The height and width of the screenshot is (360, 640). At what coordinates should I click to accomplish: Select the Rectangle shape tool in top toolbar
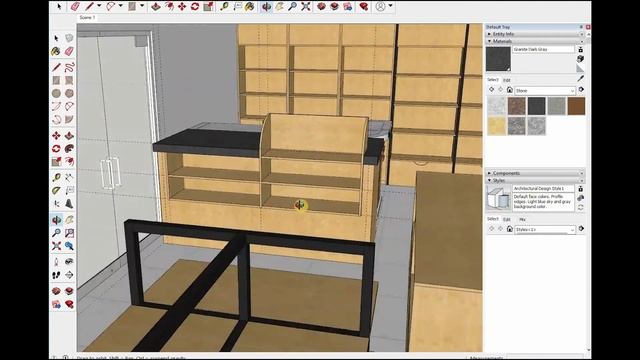pos(132,6)
